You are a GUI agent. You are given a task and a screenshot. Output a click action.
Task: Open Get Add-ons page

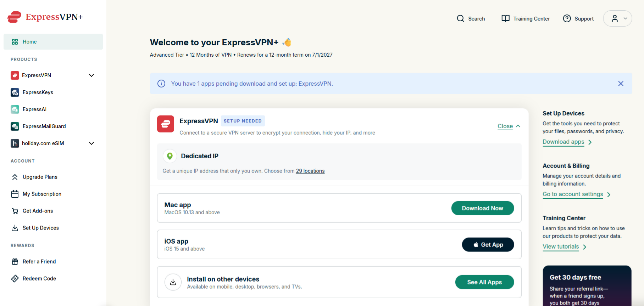pyautogui.click(x=38, y=211)
